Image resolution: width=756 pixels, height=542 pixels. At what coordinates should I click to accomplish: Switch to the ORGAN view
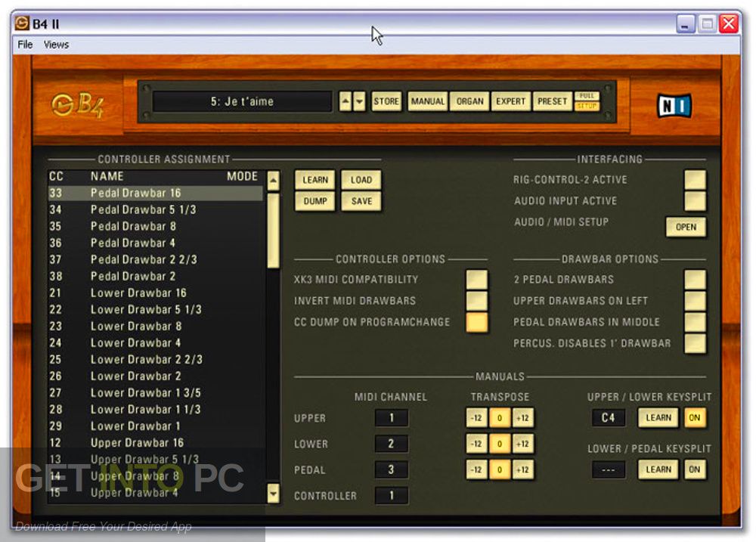469,101
